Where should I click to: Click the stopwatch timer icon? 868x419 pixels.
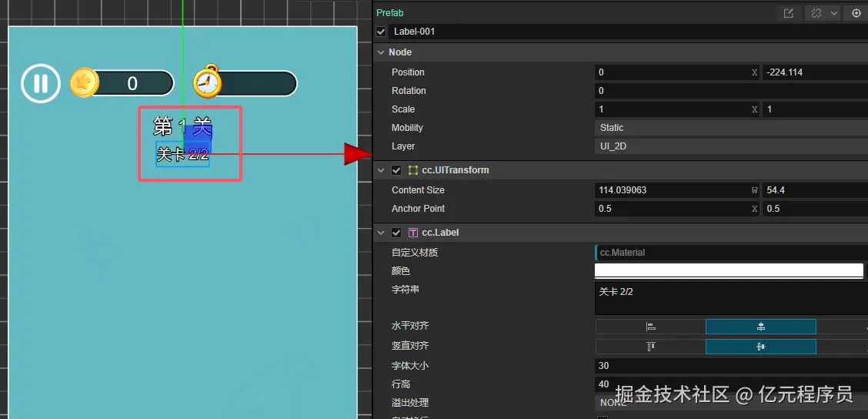208,82
